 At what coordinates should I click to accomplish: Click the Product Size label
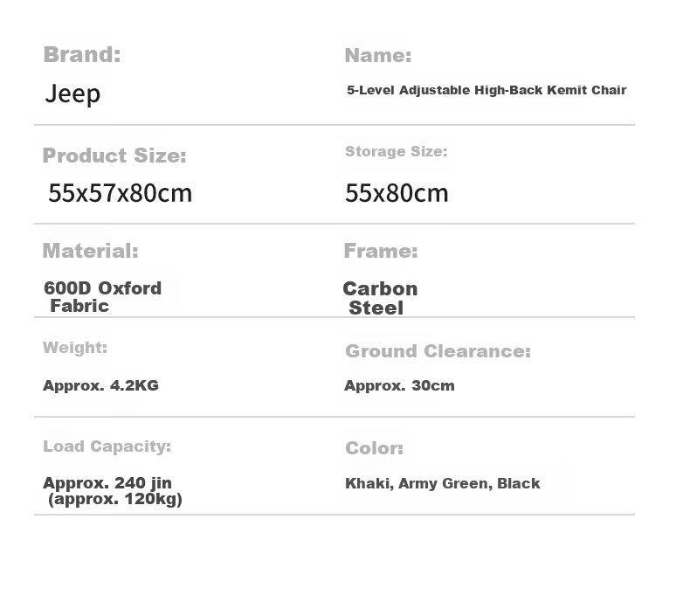point(114,156)
